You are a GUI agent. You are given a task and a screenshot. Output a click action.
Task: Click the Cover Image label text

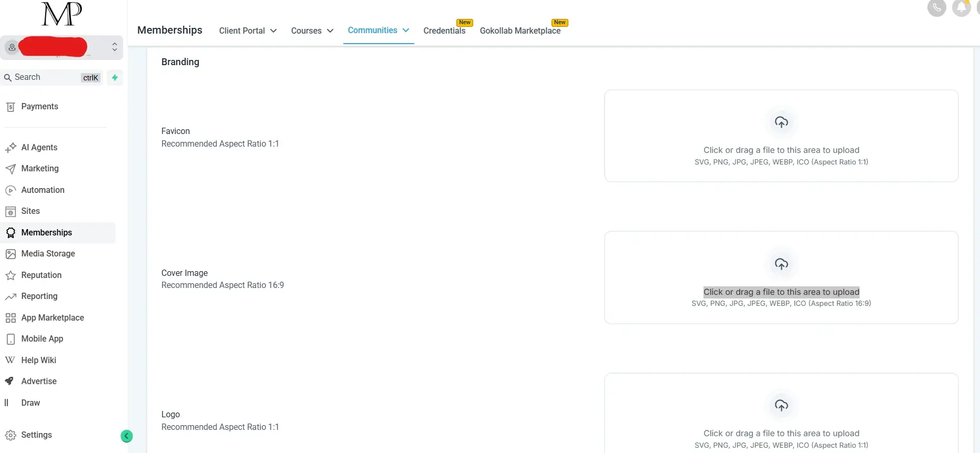coord(185,273)
